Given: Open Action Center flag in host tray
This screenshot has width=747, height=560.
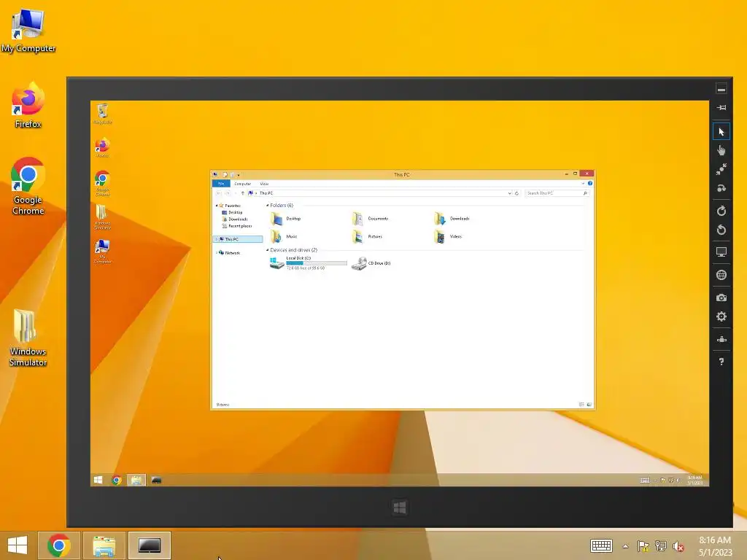Looking at the screenshot, I should (643, 546).
